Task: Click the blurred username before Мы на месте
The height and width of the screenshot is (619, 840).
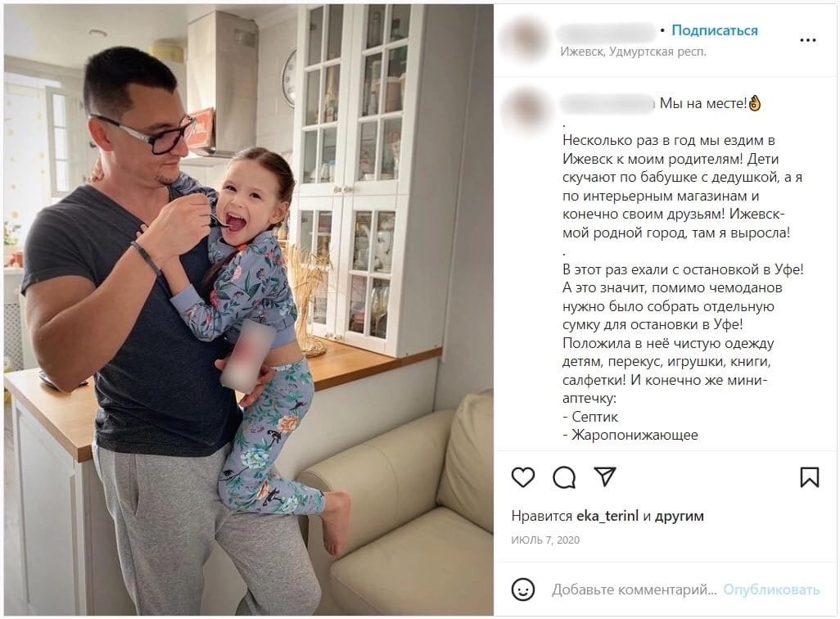Action: 607,104
